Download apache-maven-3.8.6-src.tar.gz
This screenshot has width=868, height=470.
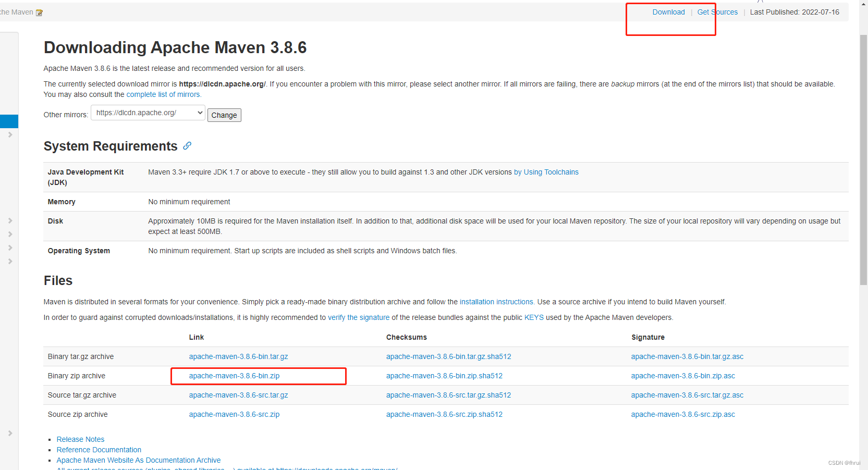[x=238, y=395]
